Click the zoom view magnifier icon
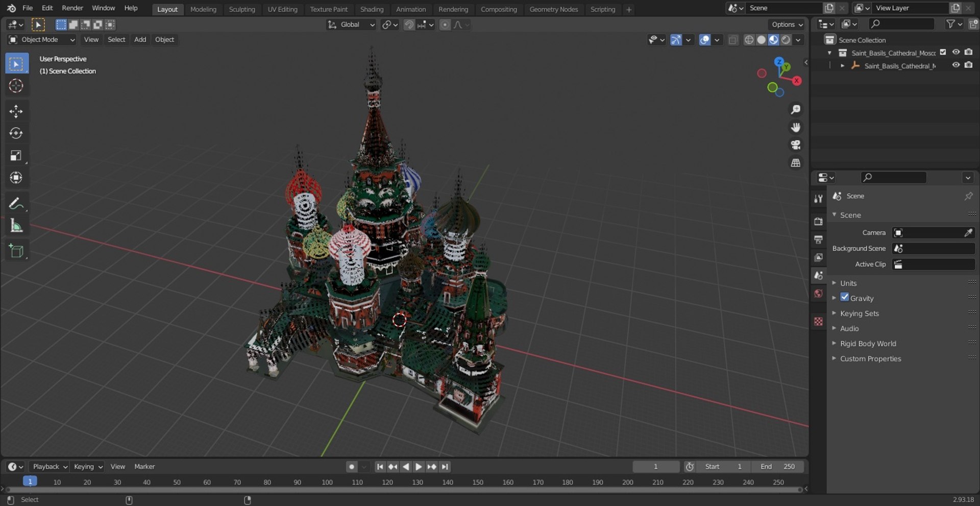Screen dimensions: 980x506 (795, 109)
